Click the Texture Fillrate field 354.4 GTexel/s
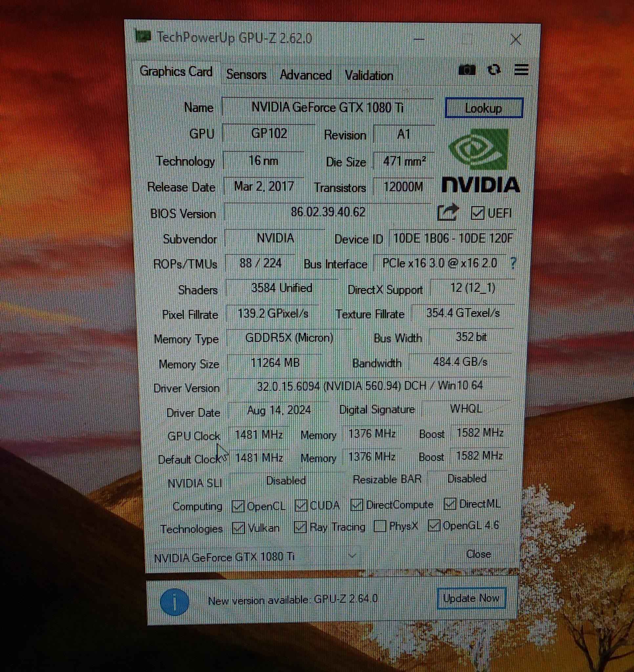Screen dimensions: 634x672 tap(463, 313)
